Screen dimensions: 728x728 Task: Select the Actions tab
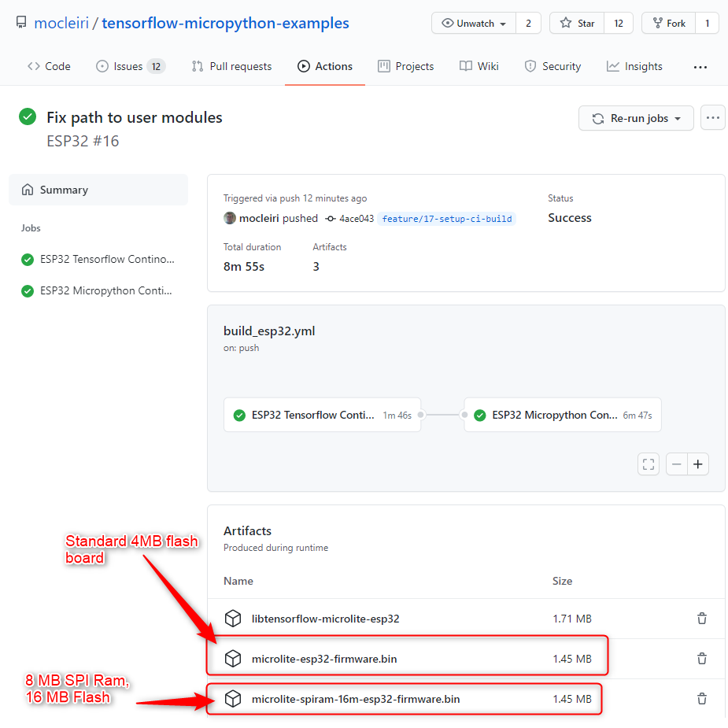325,66
